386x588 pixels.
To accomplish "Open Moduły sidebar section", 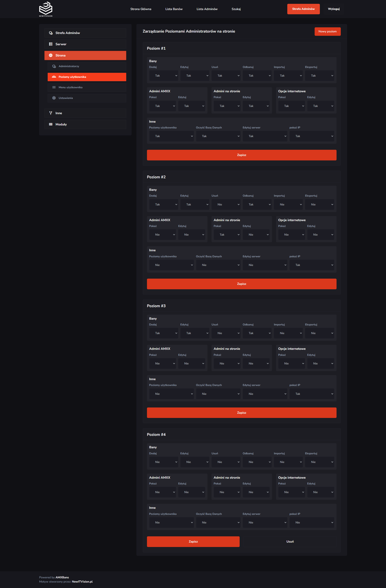I will pos(85,124).
